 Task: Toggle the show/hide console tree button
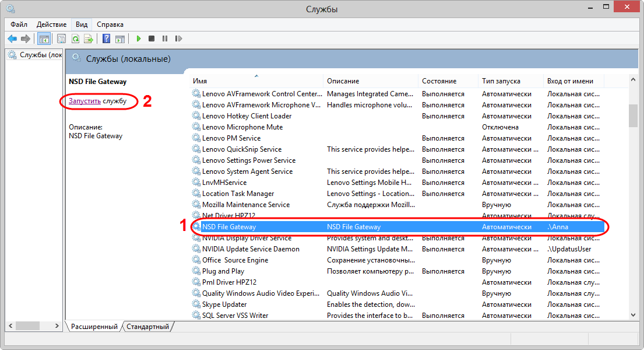[x=44, y=38]
